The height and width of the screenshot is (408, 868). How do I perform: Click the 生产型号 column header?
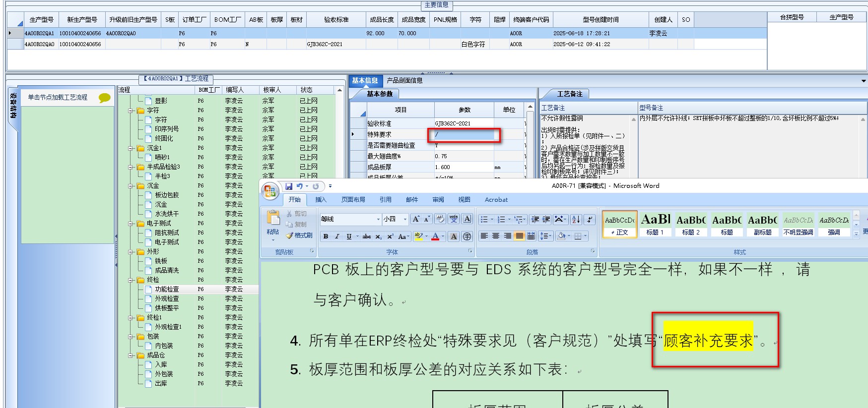(x=42, y=20)
